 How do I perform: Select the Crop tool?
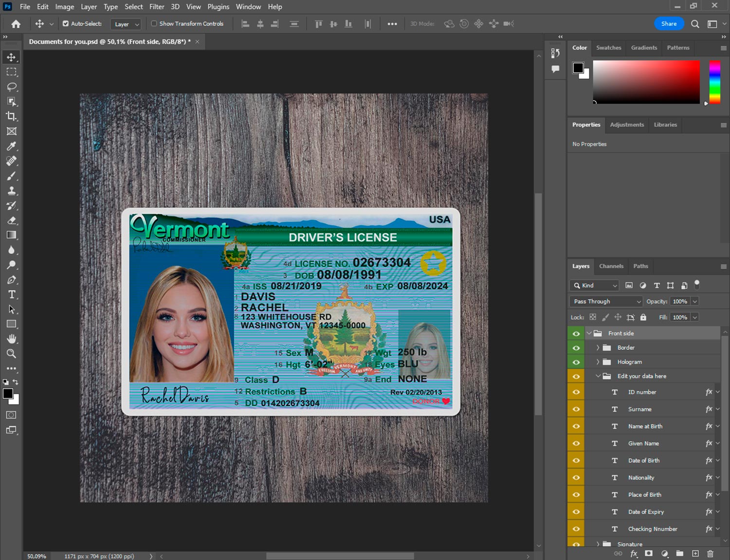point(12,116)
